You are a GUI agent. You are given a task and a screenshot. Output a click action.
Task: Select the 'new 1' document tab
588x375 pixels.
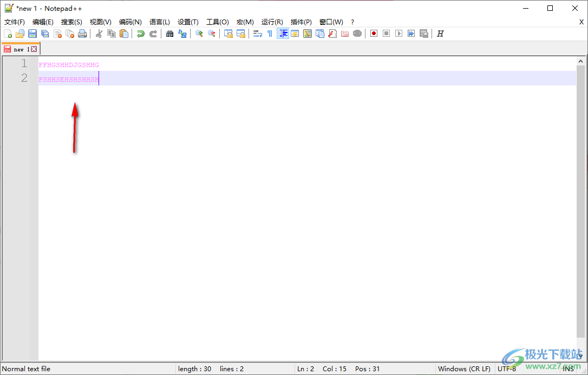[x=19, y=49]
